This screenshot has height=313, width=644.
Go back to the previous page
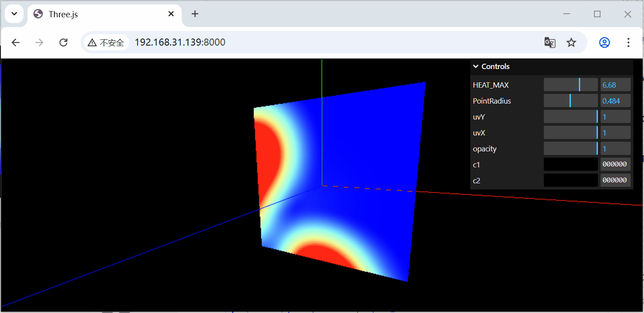16,43
